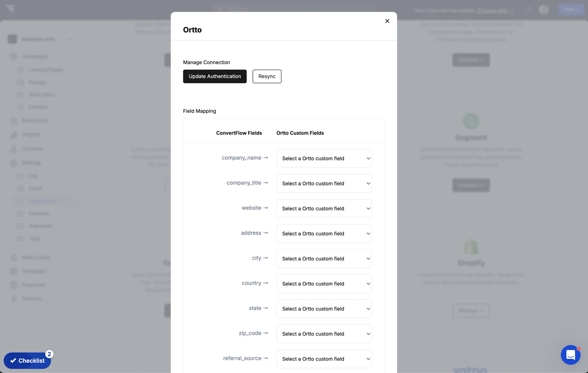Click the state field label
Image resolution: width=588 pixels, height=373 pixels.
255,308
